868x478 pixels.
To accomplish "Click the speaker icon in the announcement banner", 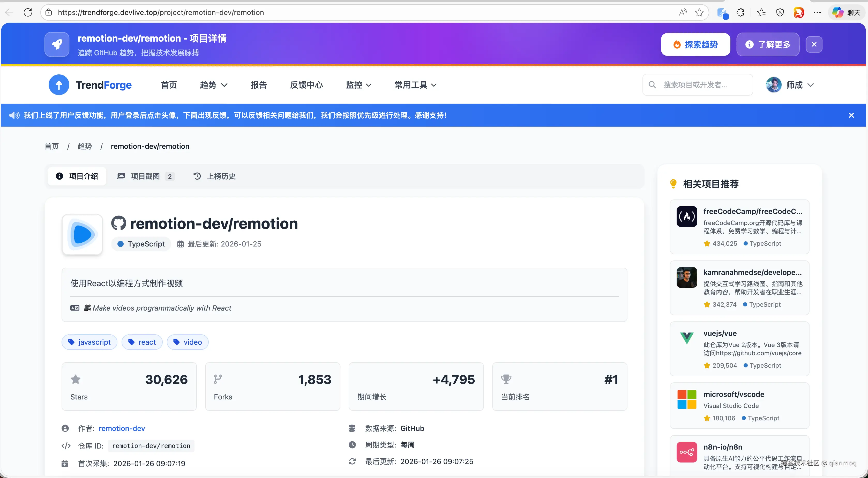I will (x=14, y=115).
